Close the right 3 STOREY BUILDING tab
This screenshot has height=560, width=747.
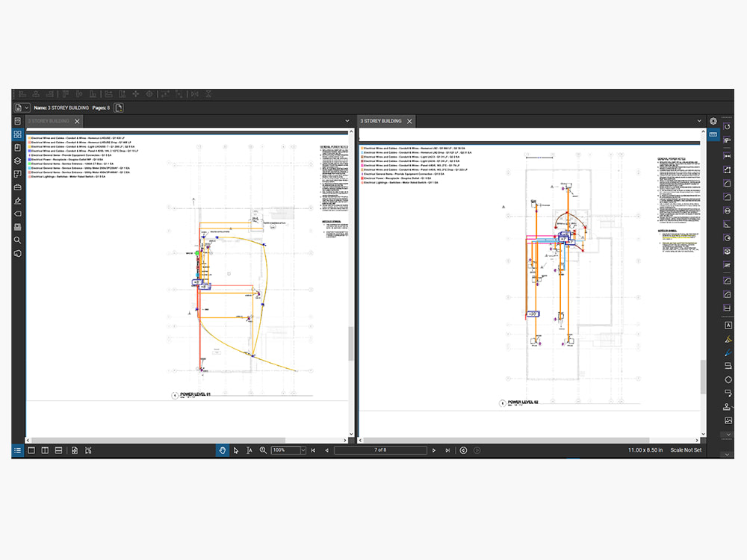tap(409, 122)
